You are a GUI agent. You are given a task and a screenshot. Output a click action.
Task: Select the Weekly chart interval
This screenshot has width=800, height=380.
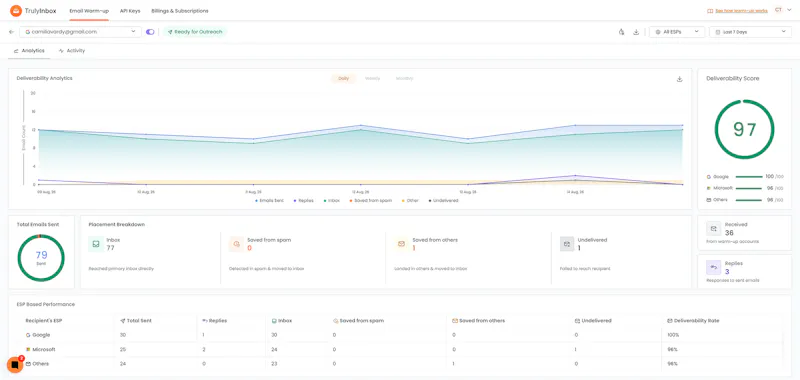point(372,79)
